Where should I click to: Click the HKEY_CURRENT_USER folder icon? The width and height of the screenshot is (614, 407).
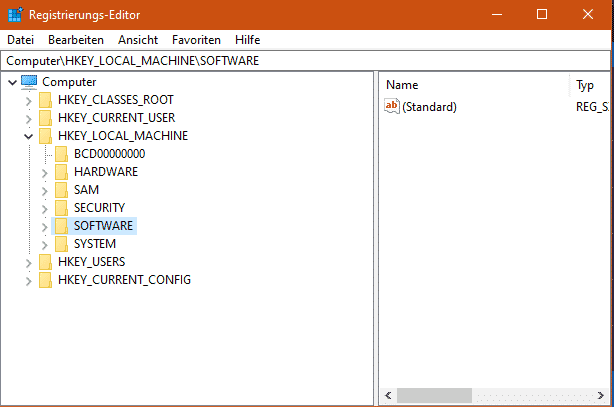click(45, 118)
